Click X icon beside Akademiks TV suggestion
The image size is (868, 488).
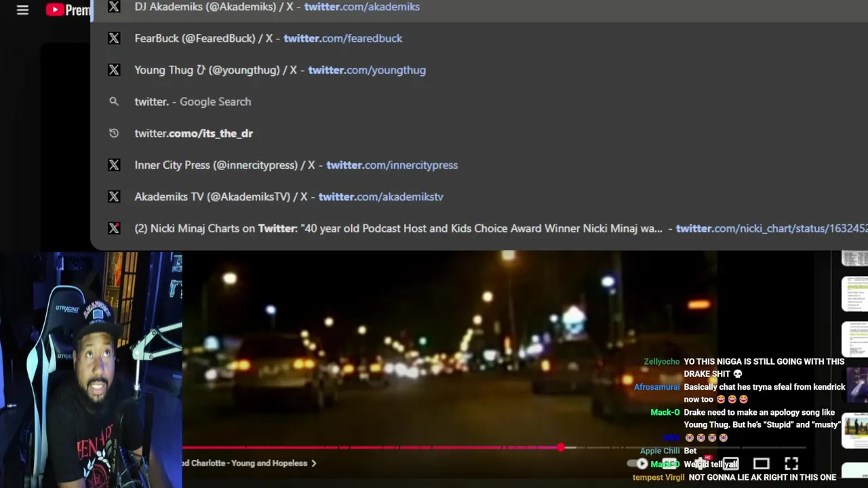(x=114, y=197)
